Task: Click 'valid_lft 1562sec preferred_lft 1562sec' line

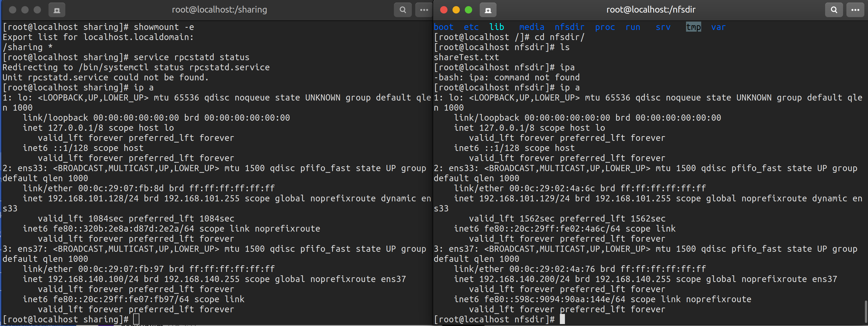Action: (x=567, y=218)
